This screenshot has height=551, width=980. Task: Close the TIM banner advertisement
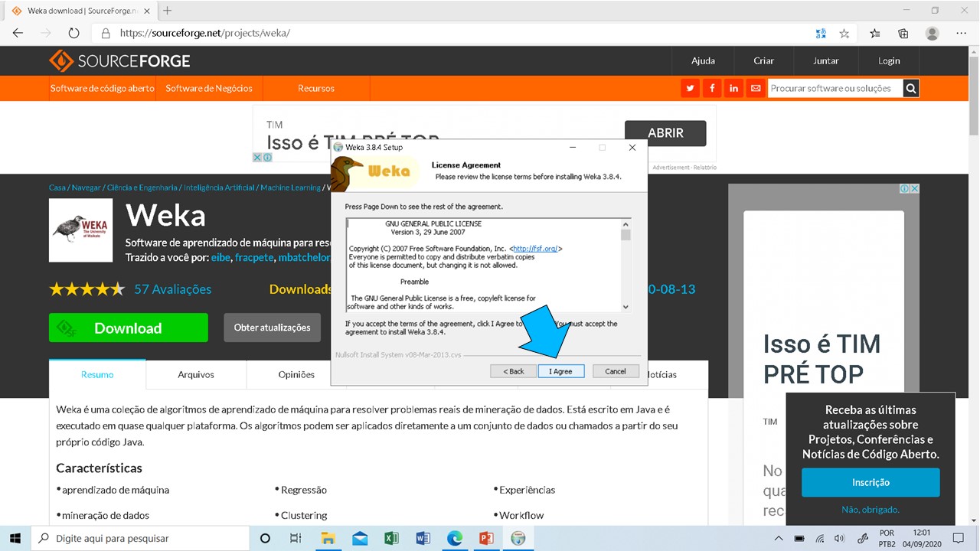258,157
